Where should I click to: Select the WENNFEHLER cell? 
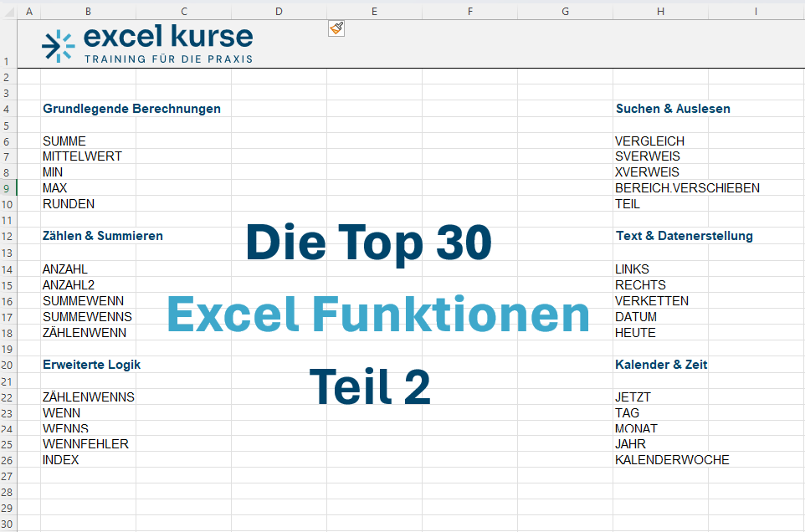85,444
